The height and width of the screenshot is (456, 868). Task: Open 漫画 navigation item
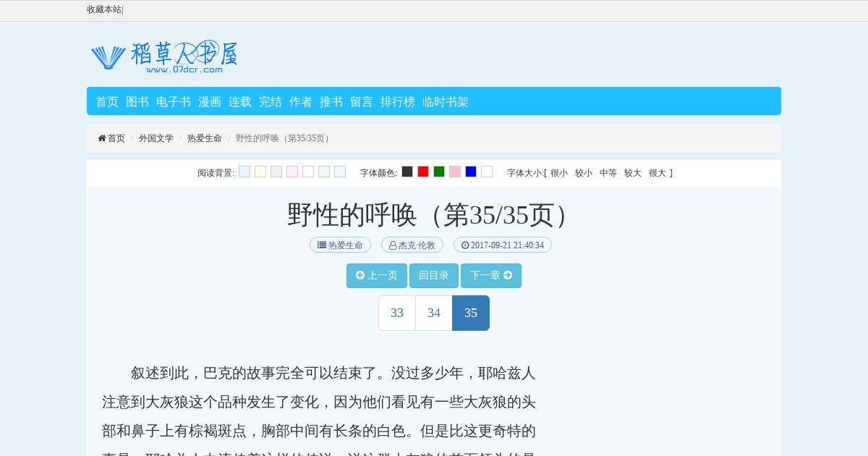coord(210,102)
